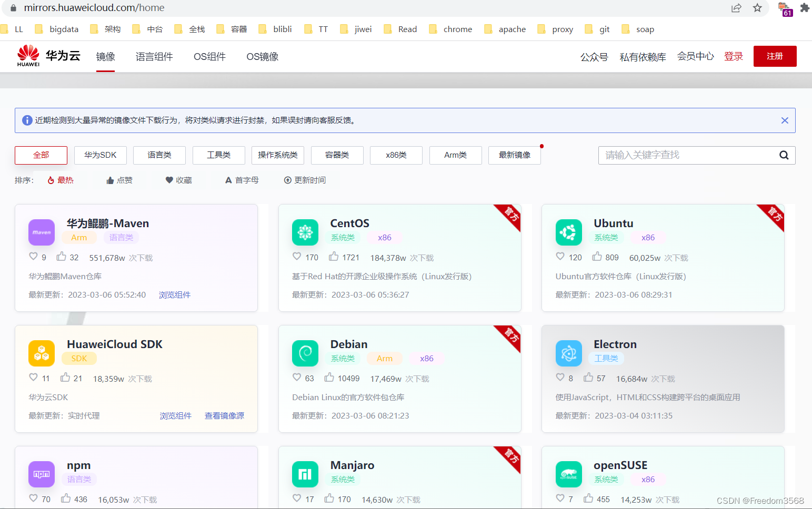Open 浏览组件 for 华为鲲鹏-Maven
The height and width of the screenshot is (509, 812).
pos(174,294)
